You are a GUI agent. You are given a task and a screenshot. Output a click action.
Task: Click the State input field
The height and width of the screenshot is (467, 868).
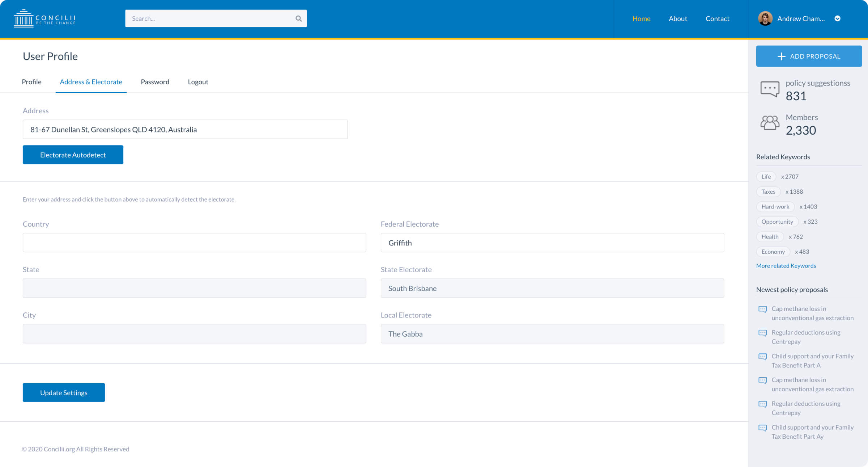tap(194, 288)
